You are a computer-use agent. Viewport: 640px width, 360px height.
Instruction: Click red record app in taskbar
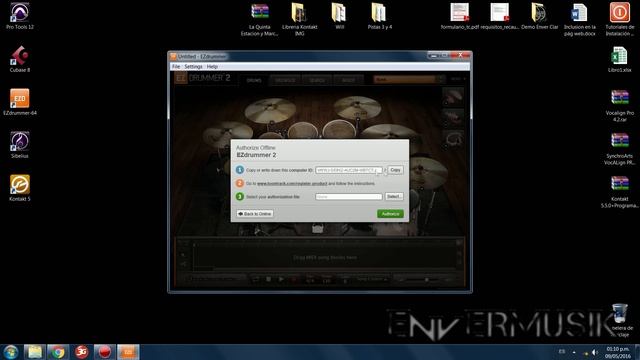(104, 352)
